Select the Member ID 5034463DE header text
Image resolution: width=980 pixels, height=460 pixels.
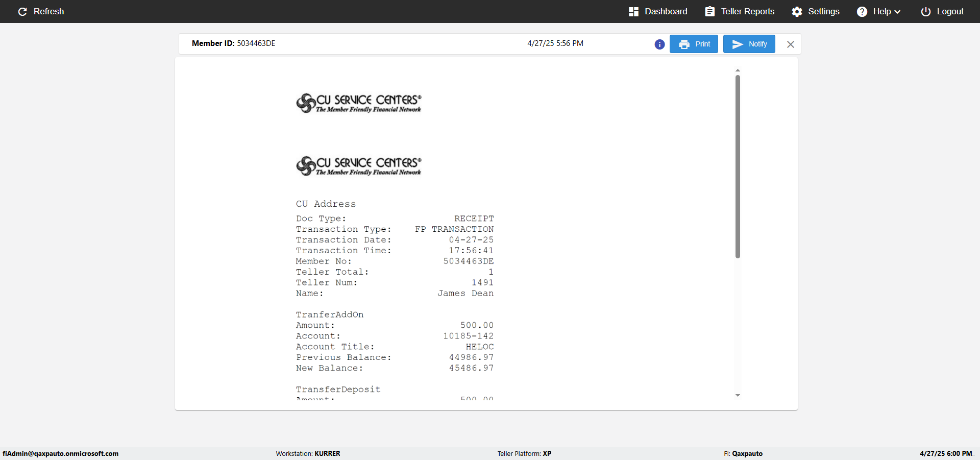click(x=233, y=43)
